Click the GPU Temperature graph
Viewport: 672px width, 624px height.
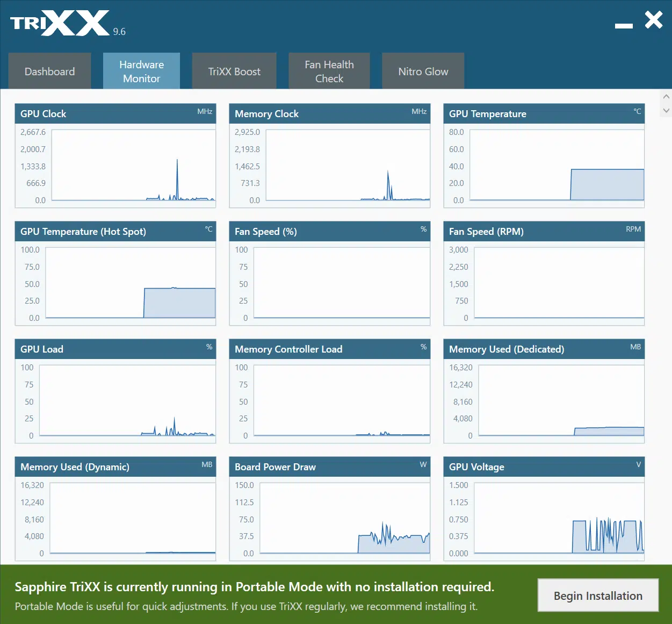(x=557, y=165)
